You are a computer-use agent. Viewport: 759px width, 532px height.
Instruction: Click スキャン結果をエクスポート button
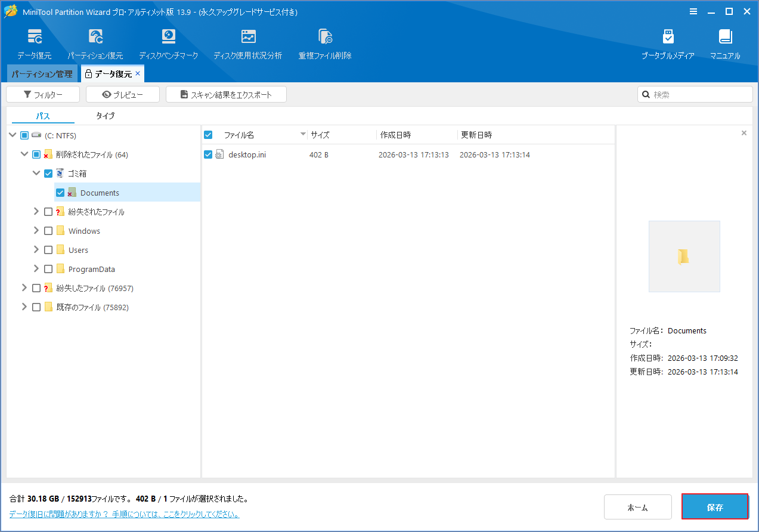click(x=226, y=94)
